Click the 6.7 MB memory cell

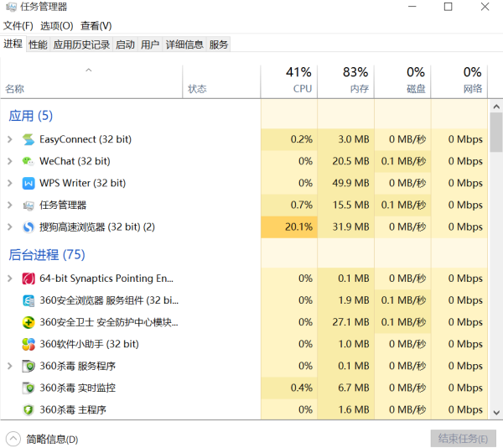tap(345, 388)
